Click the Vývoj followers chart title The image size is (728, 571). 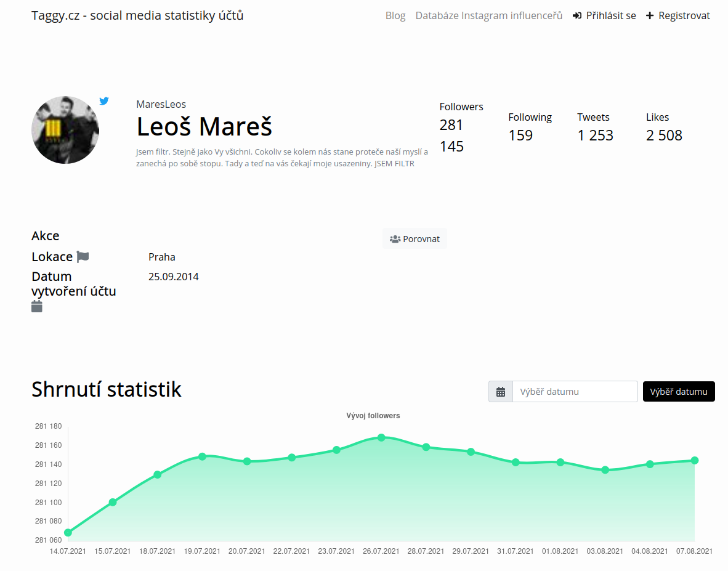(x=373, y=416)
